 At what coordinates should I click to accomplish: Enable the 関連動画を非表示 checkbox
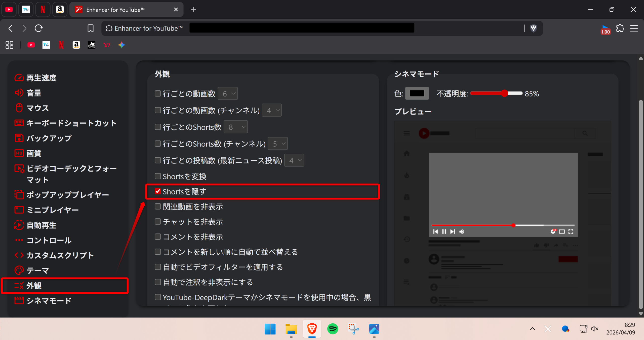tap(158, 207)
